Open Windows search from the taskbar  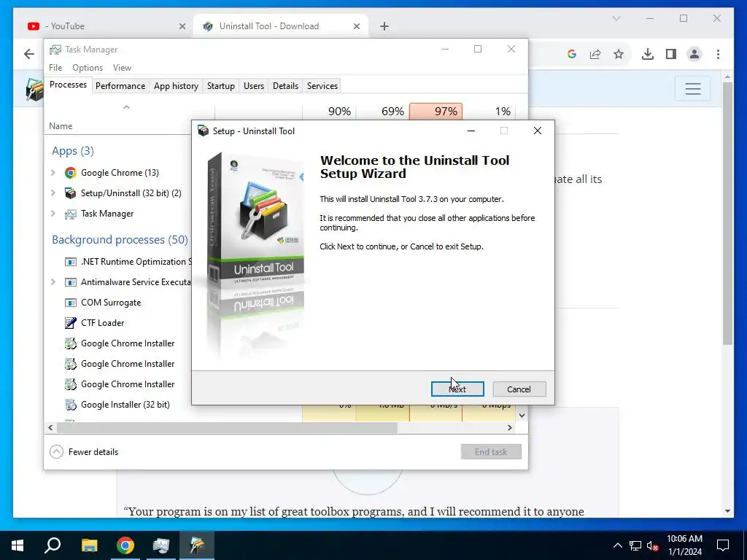pyautogui.click(x=53, y=545)
